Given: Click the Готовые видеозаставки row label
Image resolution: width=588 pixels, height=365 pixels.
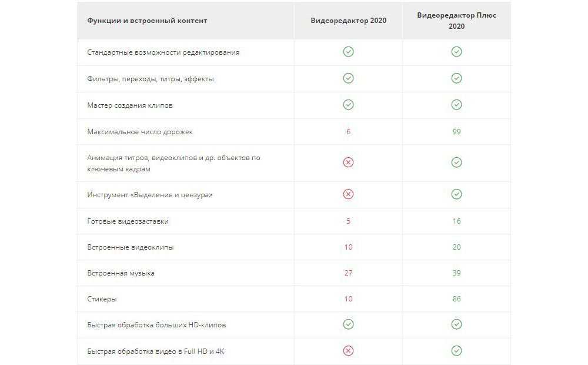Looking at the screenshot, I should coord(127,221).
